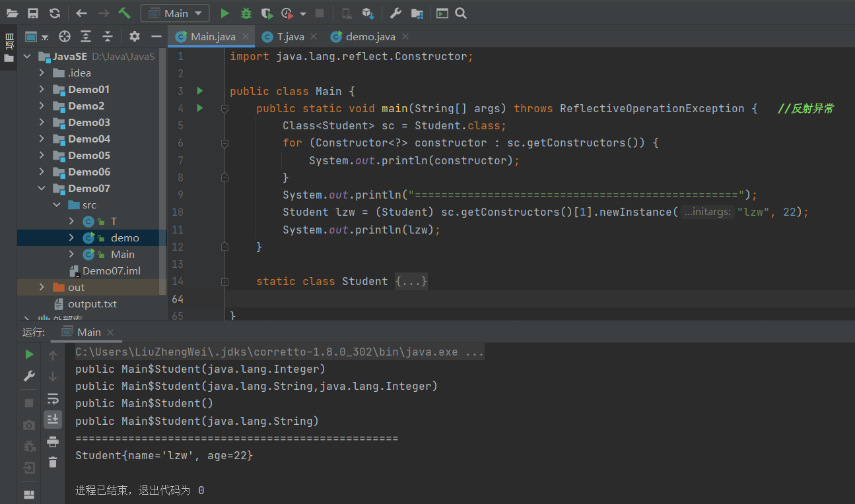
Task: Expand the .idea folder
Action: [42, 73]
